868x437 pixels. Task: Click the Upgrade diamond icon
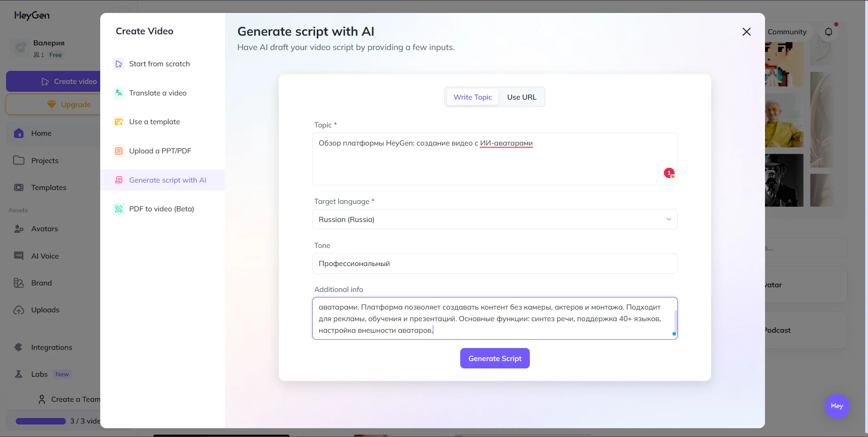51,104
